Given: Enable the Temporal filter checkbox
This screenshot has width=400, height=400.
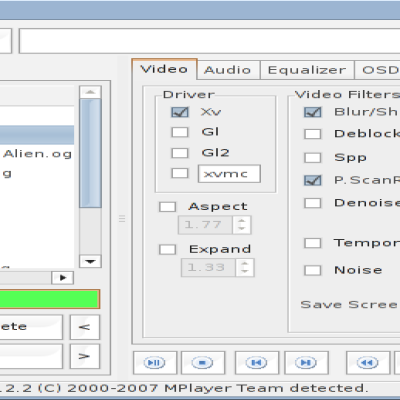Looking at the screenshot, I should point(313,243).
